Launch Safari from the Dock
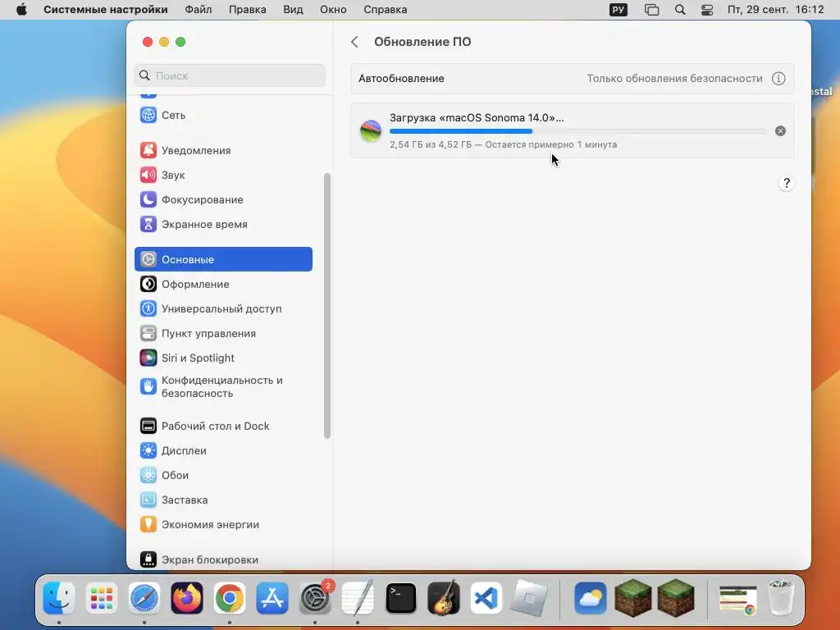Viewport: 840px width, 630px height. (144, 598)
